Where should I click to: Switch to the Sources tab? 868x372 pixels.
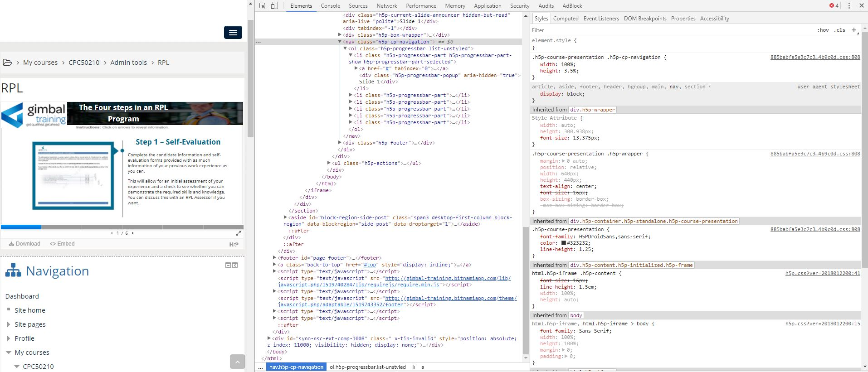pyautogui.click(x=358, y=6)
